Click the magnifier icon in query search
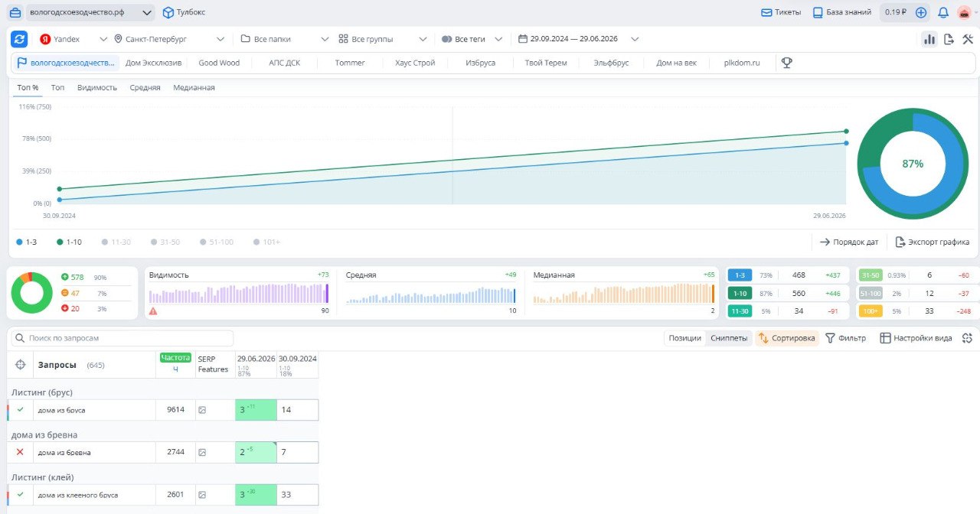The width and height of the screenshot is (980, 514). (20, 338)
